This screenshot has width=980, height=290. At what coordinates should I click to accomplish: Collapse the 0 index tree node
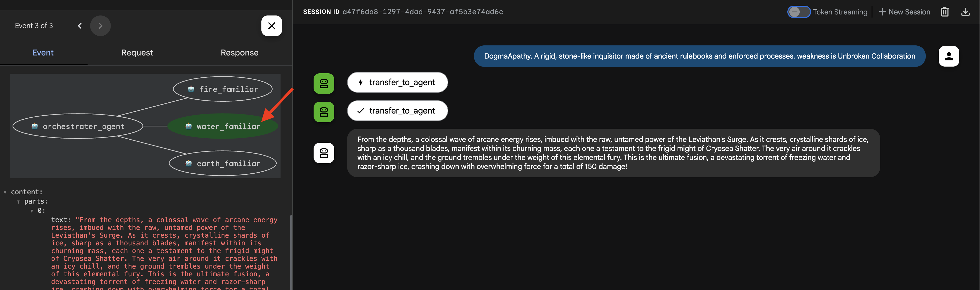tap(32, 211)
